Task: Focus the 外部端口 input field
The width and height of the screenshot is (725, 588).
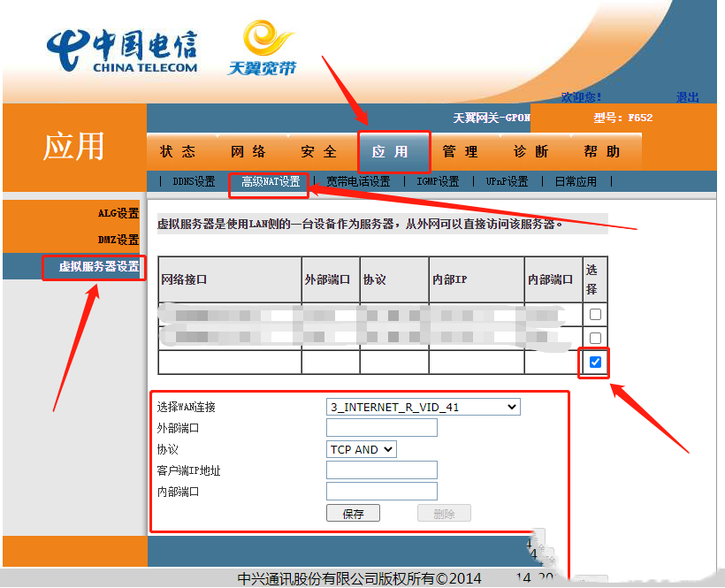Action: point(382,428)
